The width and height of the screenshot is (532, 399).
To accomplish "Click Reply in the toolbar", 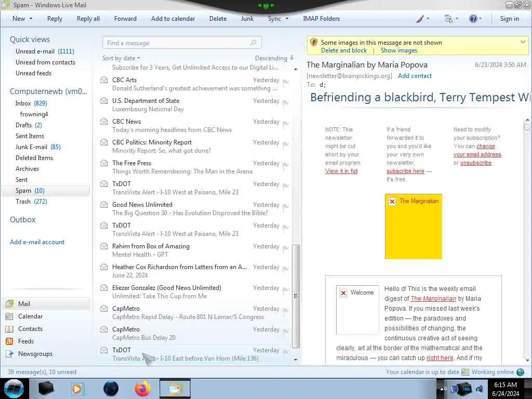I will coord(55,19).
